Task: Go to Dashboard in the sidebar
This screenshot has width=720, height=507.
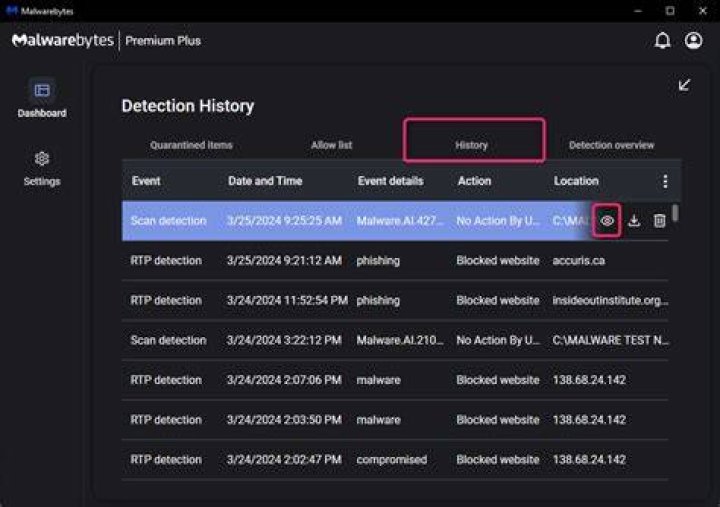Action: point(42,99)
